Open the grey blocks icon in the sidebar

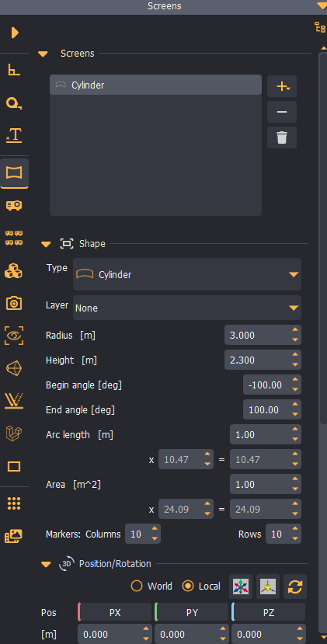(x=15, y=433)
